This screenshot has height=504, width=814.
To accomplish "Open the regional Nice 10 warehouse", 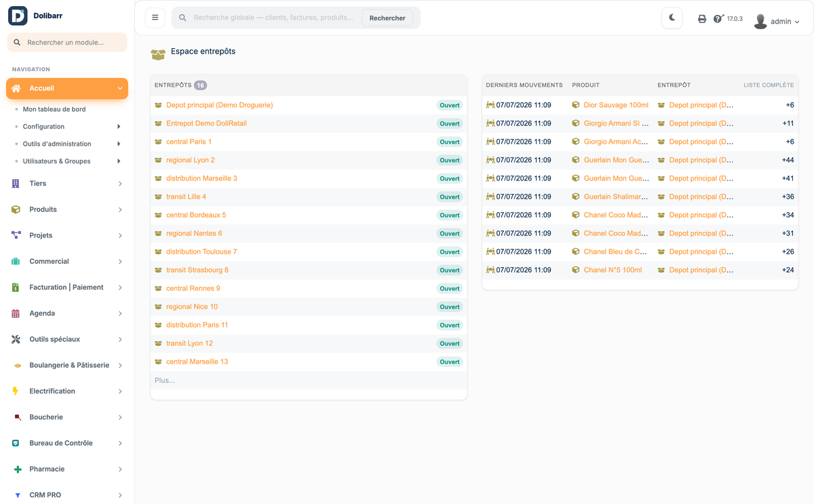I will pos(192,307).
